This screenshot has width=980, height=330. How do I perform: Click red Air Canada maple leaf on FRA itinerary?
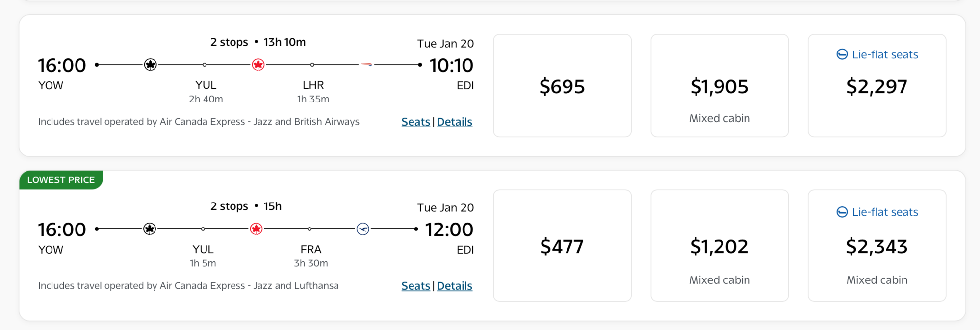pyautogui.click(x=256, y=229)
